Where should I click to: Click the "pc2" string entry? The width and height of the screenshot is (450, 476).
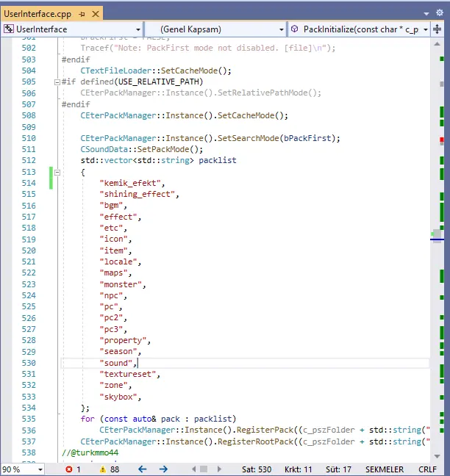[x=111, y=318]
